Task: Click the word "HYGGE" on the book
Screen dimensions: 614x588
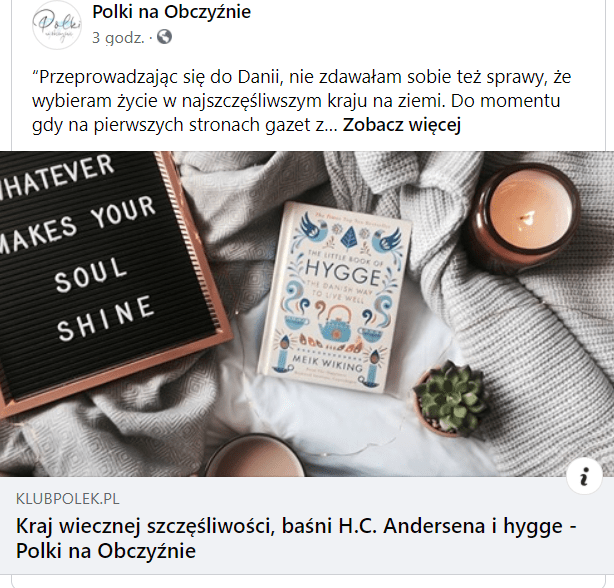Action: pos(343,272)
